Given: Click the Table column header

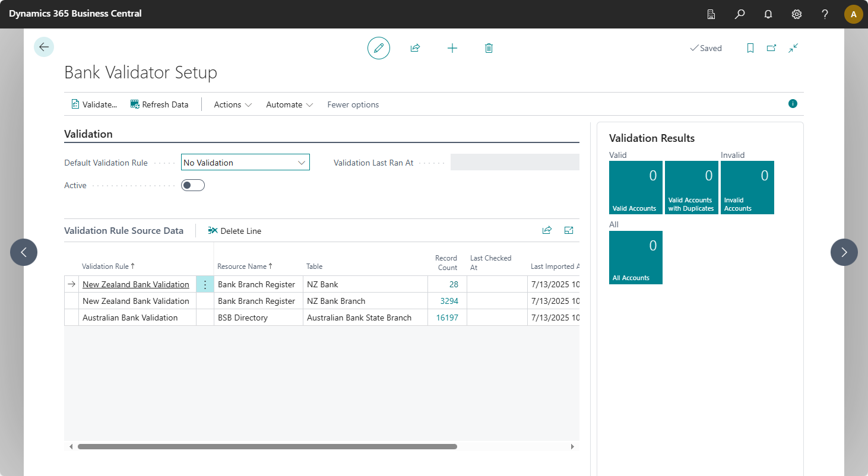Looking at the screenshot, I should tap(315, 266).
